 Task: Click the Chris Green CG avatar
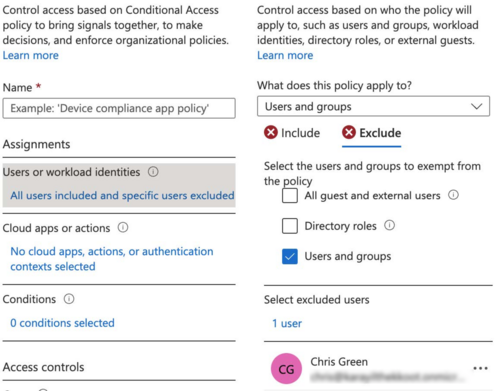tap(286, 369)
